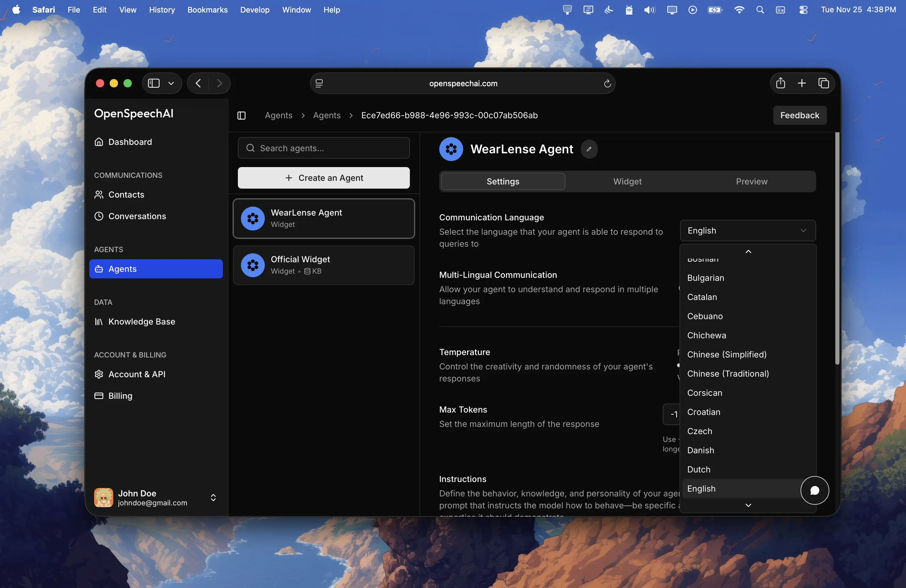Image resolution: width=906 pixels, height=588 pixels.
Task: Select Chinese (Simplified) language option
Action: click(x=748, y=354)
